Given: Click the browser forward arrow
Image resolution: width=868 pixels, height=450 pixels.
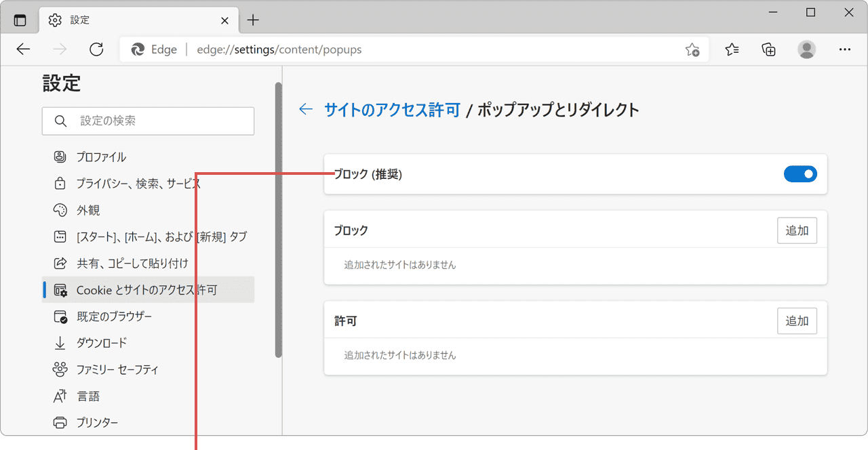Looking at the screenshot, I should pyautogui.click(x=60, y=49).
